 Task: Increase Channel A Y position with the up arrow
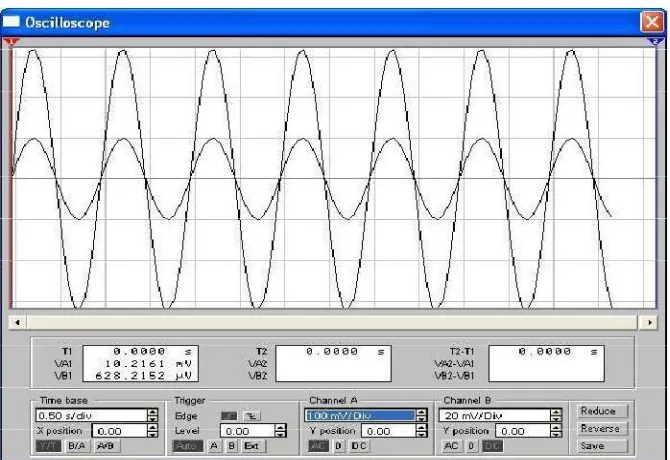click(x=421, y=428)
